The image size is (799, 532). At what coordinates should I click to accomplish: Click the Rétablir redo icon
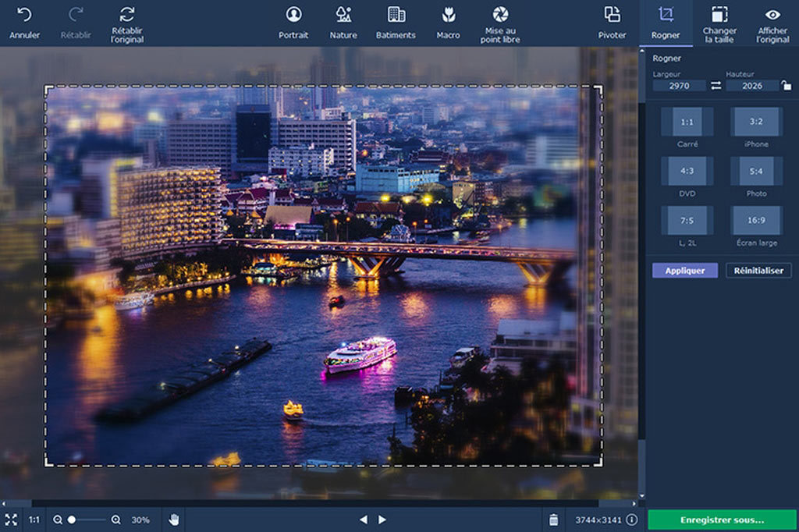click(76, 16)
